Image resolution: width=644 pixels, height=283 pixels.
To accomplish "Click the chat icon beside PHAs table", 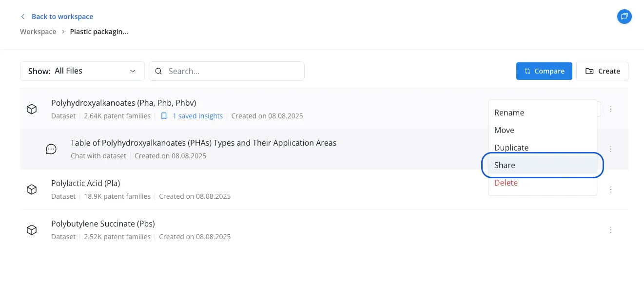I will (51, 149).
